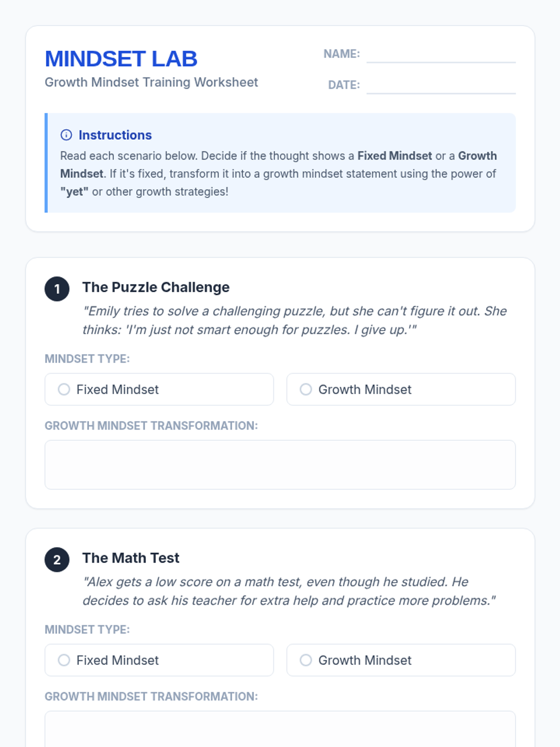Screen dimensions: 560x747
Task: Click the Alex math test scenario quote
Action: [288, 591]
